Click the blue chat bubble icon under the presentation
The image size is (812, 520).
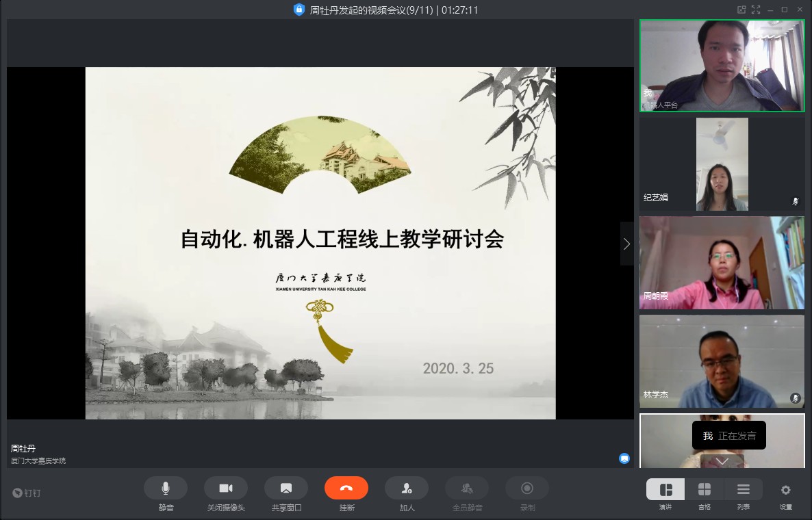(624, 458)
